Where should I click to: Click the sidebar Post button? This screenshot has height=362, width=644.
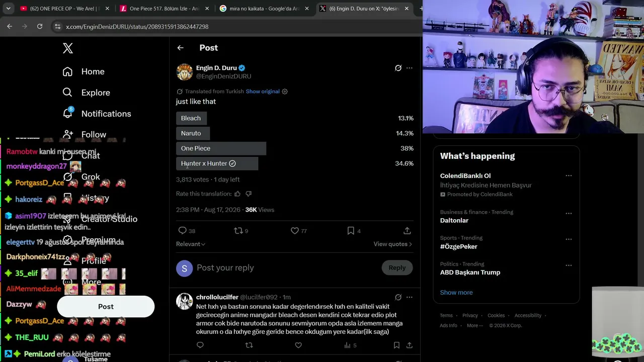[106, 307]
